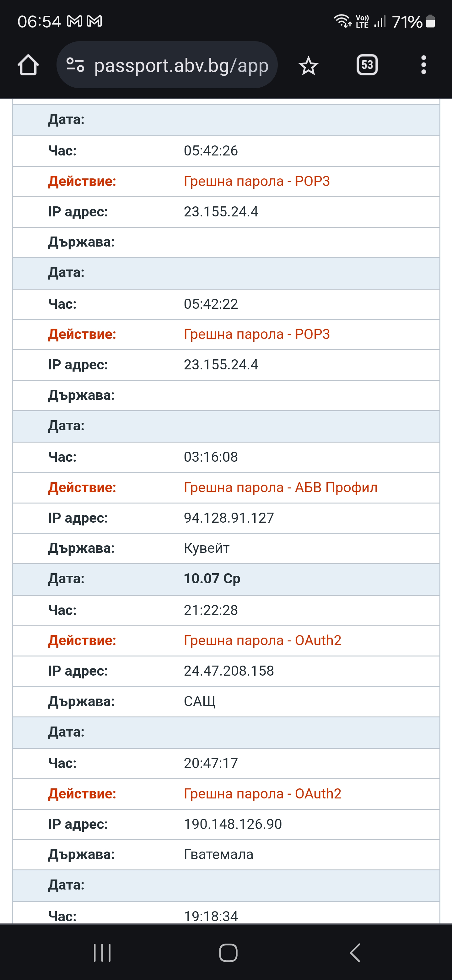Tap the Кувейт country entry
This screenshot has height=980, width=452.
(207, 548)
